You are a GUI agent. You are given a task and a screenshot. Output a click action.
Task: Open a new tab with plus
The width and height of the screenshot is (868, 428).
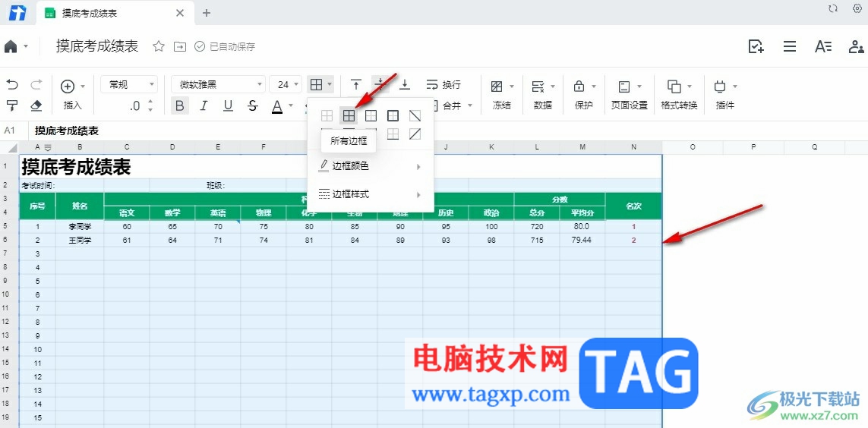click(x=207, y=13)
